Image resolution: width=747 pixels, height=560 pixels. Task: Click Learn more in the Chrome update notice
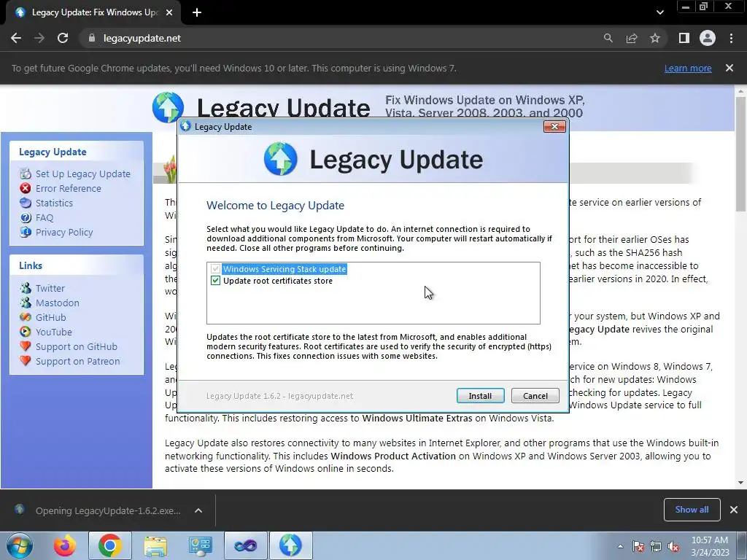(688, 68)
